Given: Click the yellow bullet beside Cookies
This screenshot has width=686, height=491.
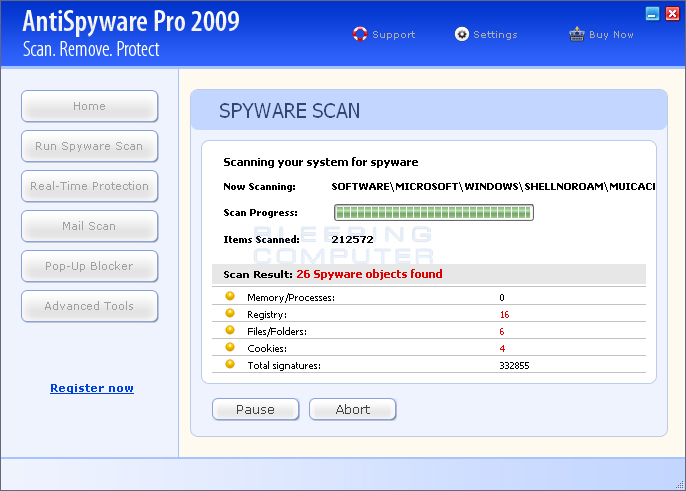Looking at the screenshot, I should click(x=230, y=347).
